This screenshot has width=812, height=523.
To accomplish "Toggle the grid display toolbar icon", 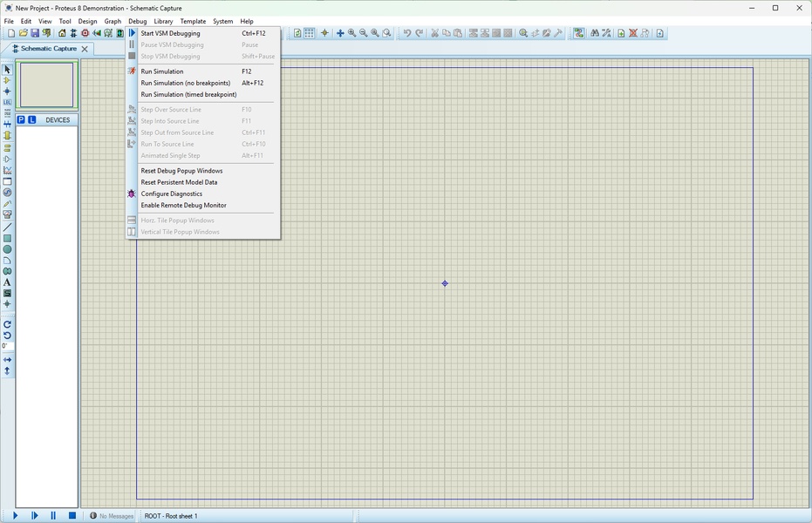I will 310,33.
